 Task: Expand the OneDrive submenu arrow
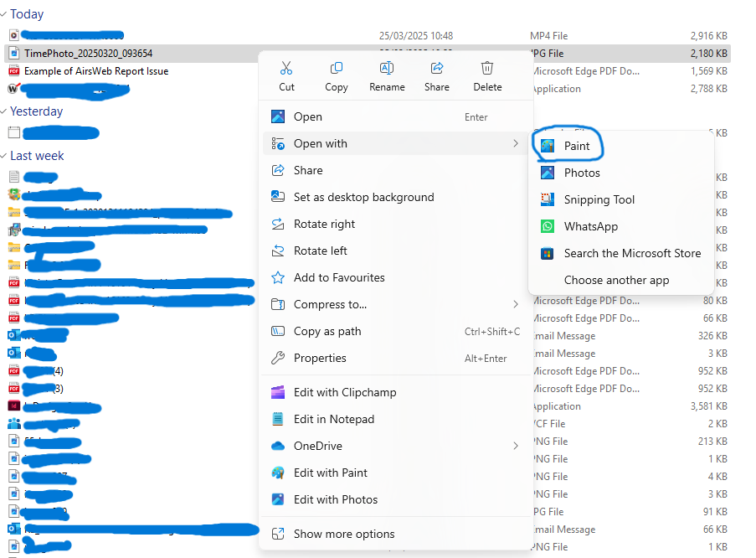click(x=516, y=446)
